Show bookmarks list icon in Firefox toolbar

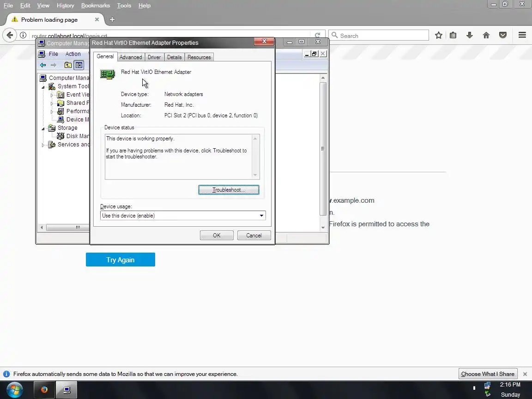[x=453, y=35]
